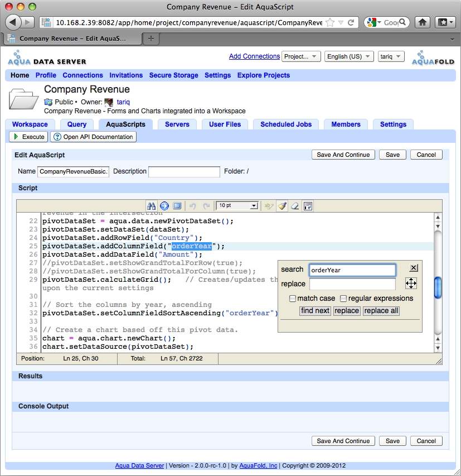Screen dimensions: 461x476
Task: Click the owner avatar next to tariq
Action: (109, 102)
